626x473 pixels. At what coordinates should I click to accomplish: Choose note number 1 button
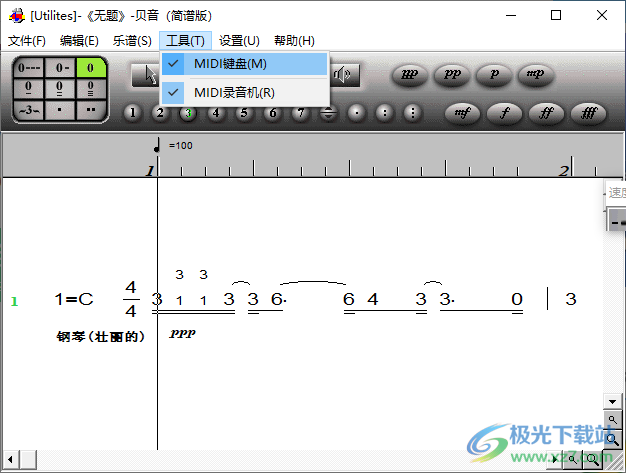(132, 113)
